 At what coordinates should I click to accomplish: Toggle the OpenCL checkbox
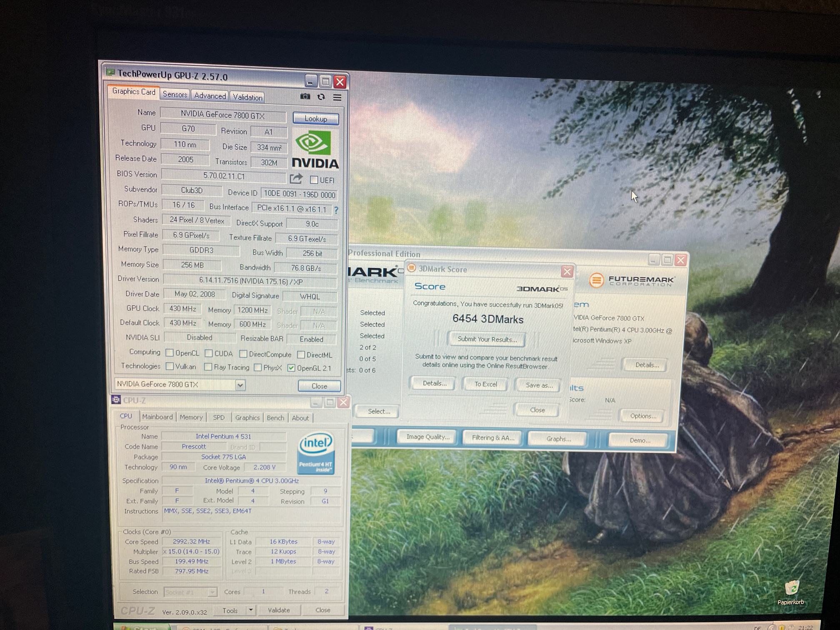point(170,353)
